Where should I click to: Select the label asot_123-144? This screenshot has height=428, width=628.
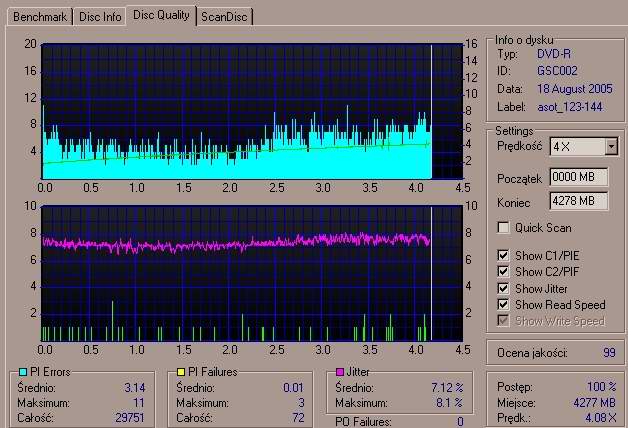pos(570,107)
